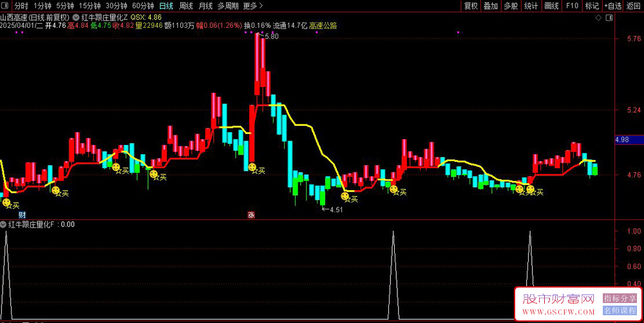Open the 更多 periods menu
Image resolution: width=644 pixels, height=323 pixels.
click(x=252, y=6)
